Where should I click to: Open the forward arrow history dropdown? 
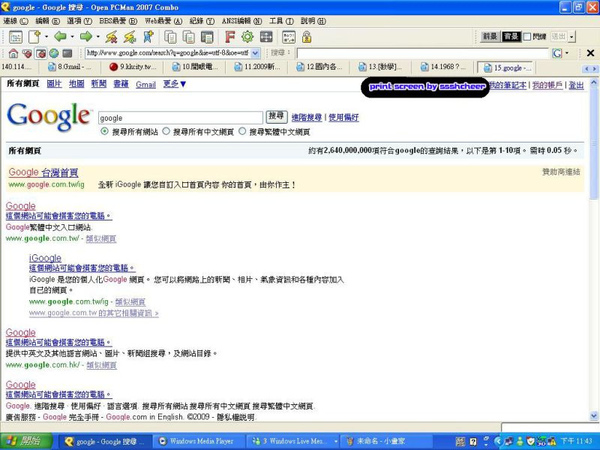98,37
